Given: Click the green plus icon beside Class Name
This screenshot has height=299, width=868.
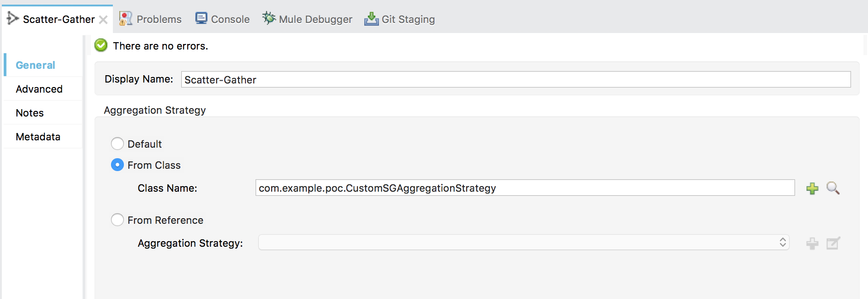Looking at the screenshot, I should click(812, 188).
